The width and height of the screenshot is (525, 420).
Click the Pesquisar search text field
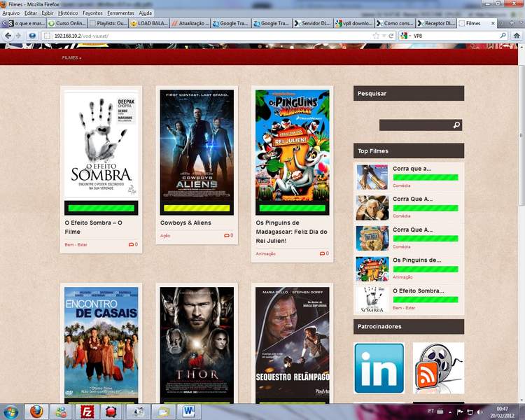click(416, 125)
